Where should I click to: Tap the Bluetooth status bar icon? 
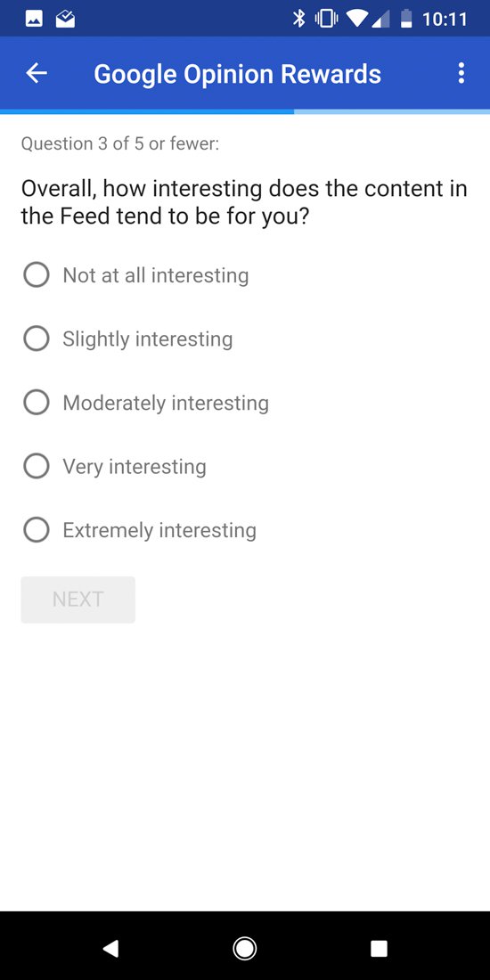point(299,19)
